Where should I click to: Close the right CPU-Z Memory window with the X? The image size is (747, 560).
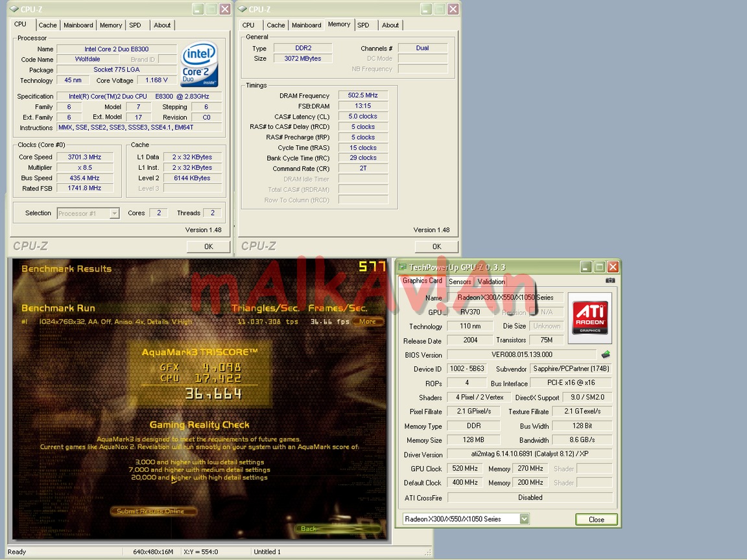(453, 9)
